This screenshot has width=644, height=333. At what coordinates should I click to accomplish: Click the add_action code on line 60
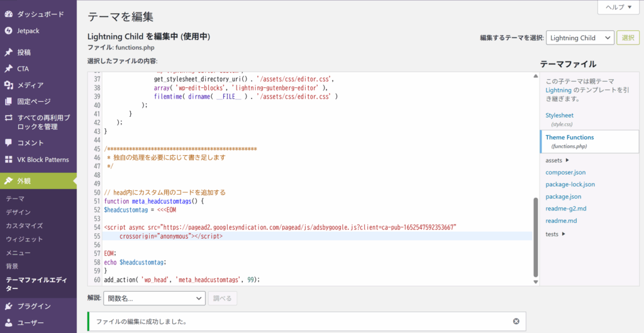[x=182, y=280]
